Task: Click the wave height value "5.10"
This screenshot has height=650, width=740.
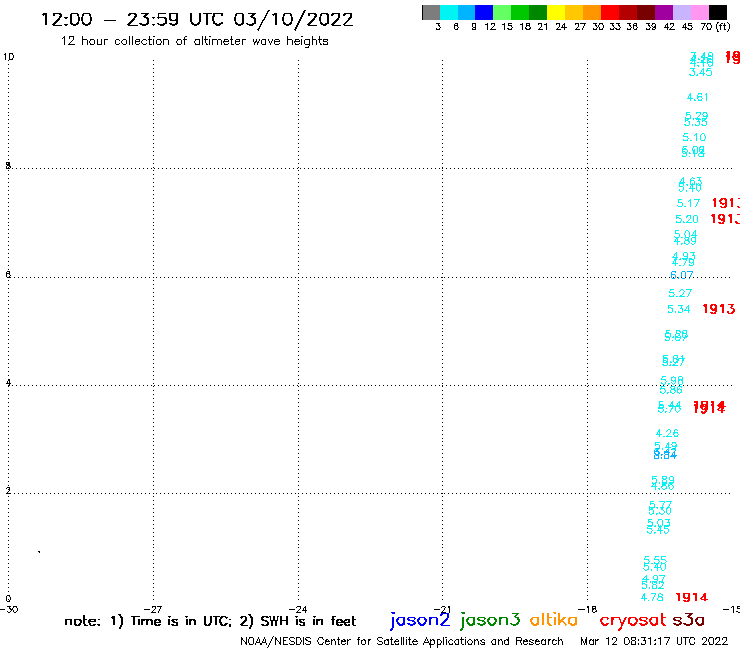Action: 694,137
